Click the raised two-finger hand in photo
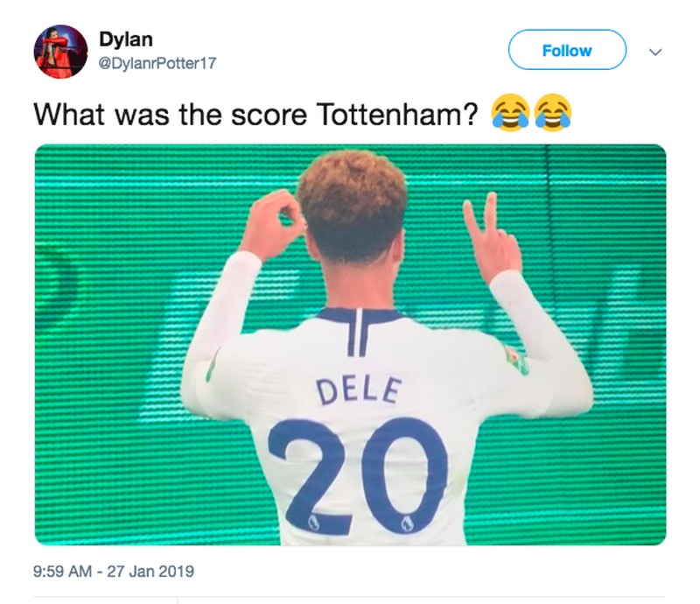This screenshot has width=700, height=604. point(490,235)
